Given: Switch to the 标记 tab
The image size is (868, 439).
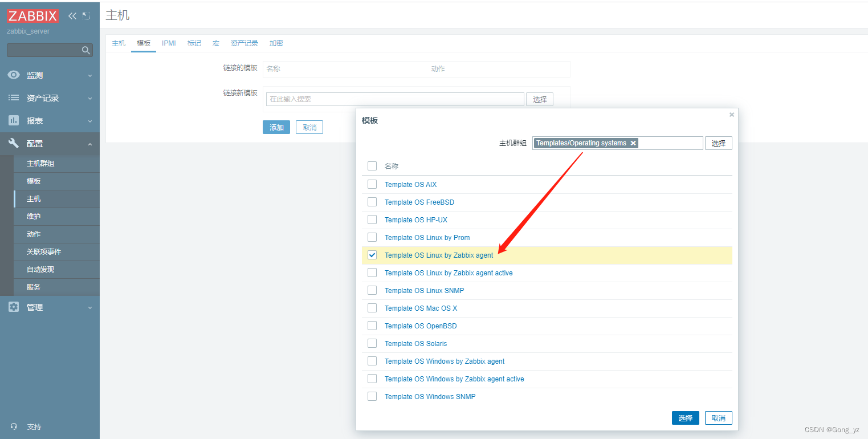Looking at the screenshot, I should (194, 43).
